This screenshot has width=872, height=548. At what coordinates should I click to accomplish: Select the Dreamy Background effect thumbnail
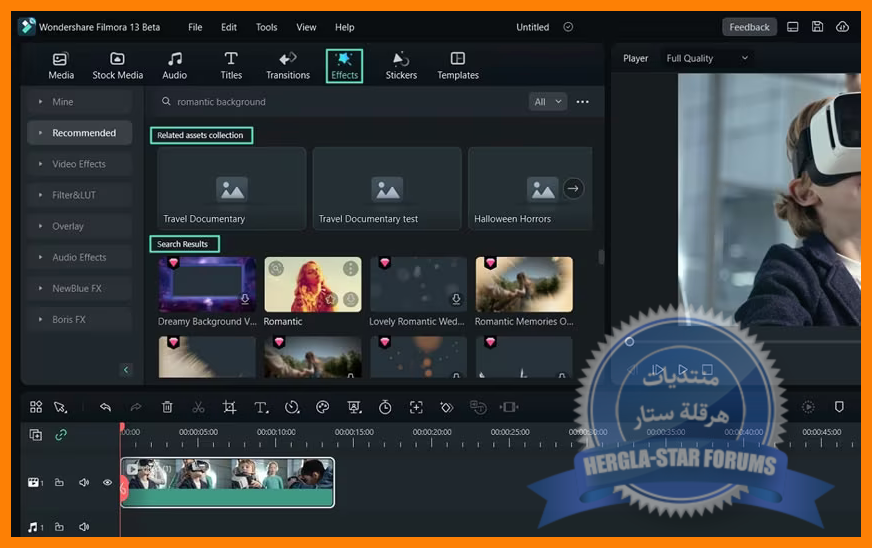pyautogui.click(x=207, y=284)
